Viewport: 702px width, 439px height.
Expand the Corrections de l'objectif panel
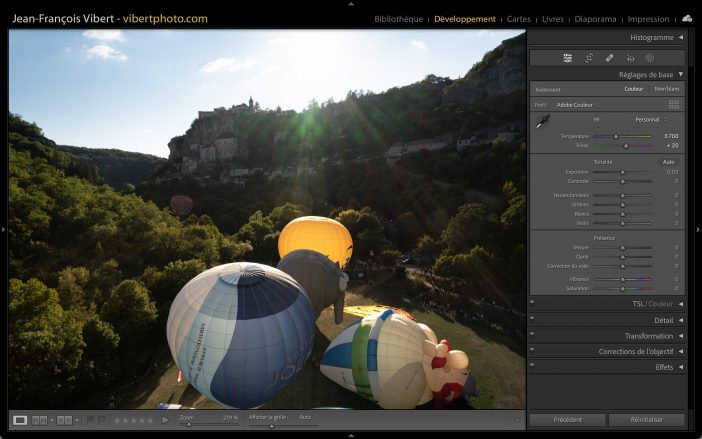pos(681,352)
